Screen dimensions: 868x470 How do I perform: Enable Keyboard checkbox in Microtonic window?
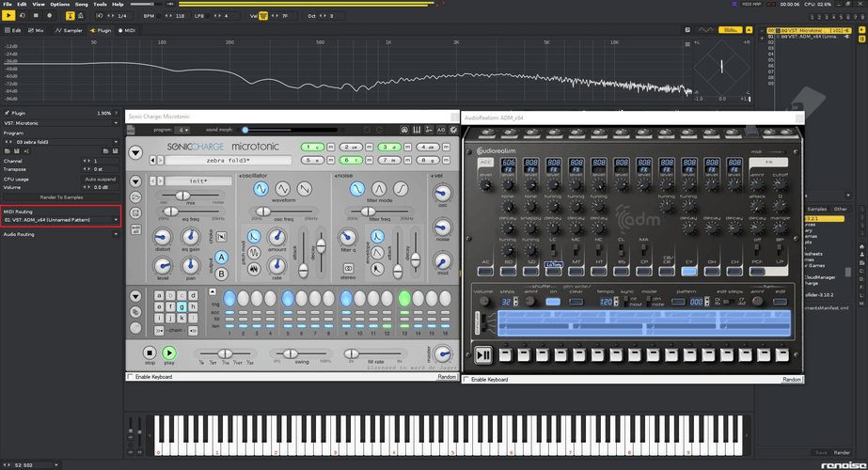[x=131, y=377]
